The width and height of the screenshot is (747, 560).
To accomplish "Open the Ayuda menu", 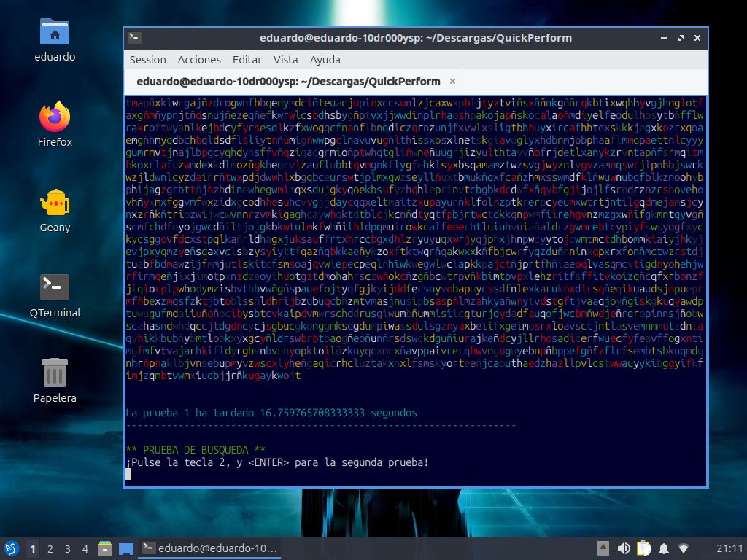I will (325, 60).
